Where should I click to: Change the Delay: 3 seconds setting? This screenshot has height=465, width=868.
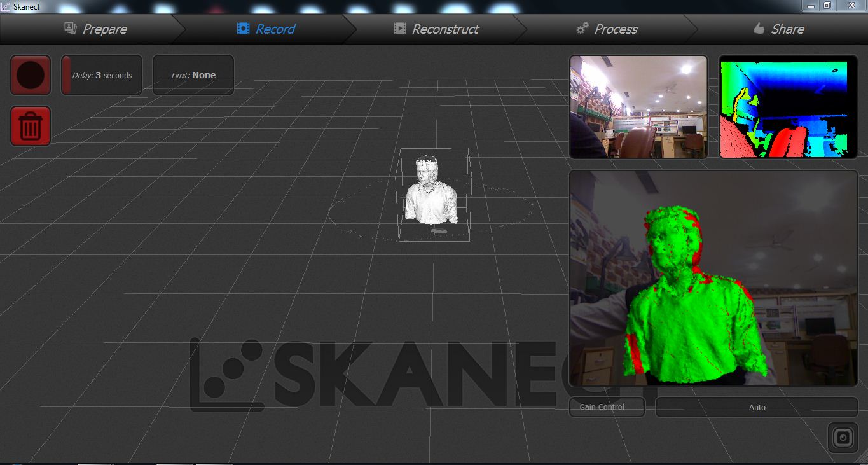[x=102, y=75]
